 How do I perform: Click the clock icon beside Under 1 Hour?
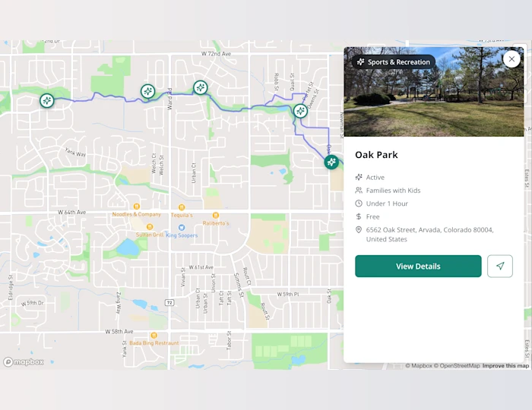359,203
